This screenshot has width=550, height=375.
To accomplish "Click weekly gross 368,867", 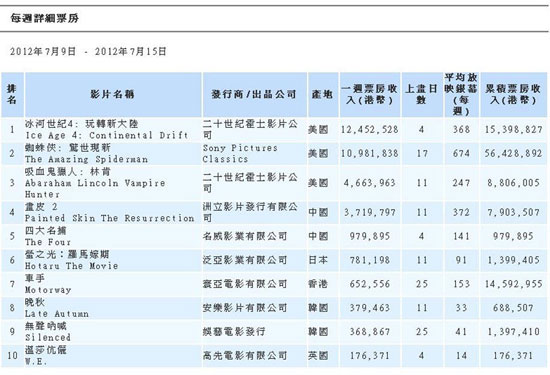I will [x=370, y=332].
